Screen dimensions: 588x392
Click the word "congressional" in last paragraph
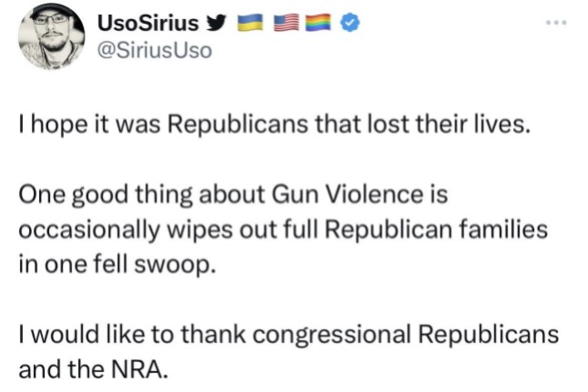tap(332, 335)
